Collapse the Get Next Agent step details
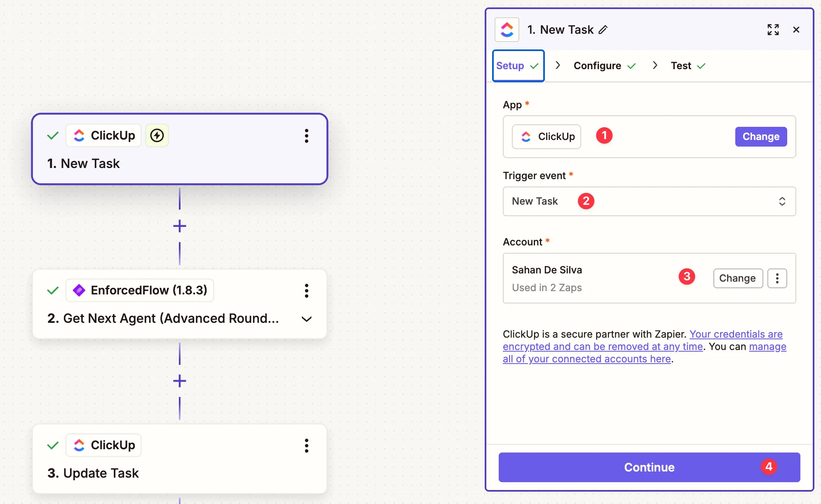 [x=307, y=319]
